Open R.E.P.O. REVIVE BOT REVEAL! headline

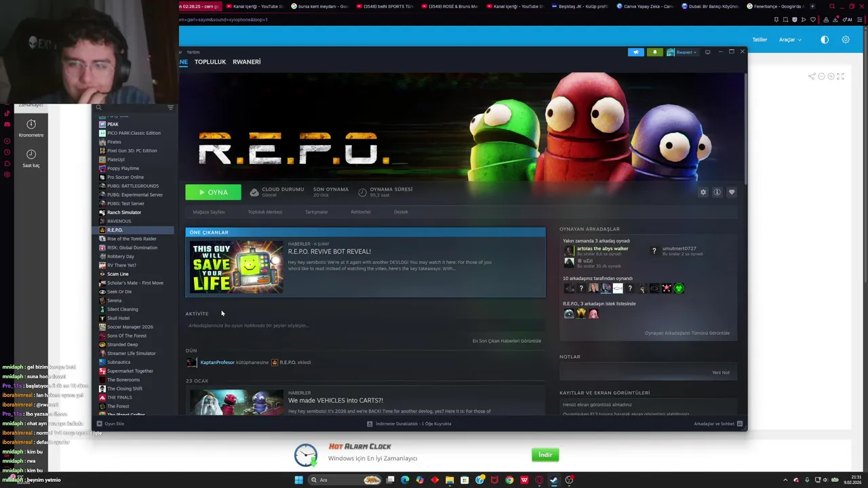[330, 251]
